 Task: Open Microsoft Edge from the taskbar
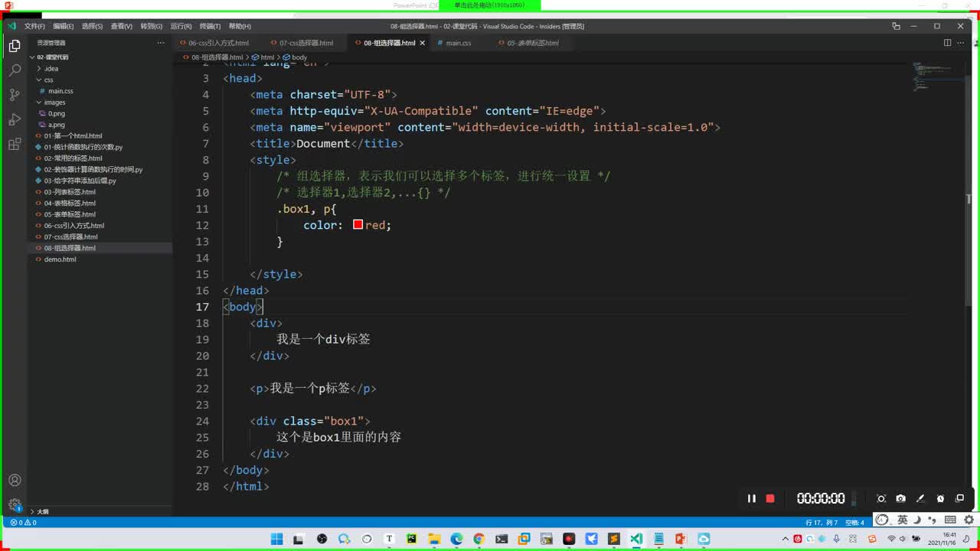[x=456, y=539]
